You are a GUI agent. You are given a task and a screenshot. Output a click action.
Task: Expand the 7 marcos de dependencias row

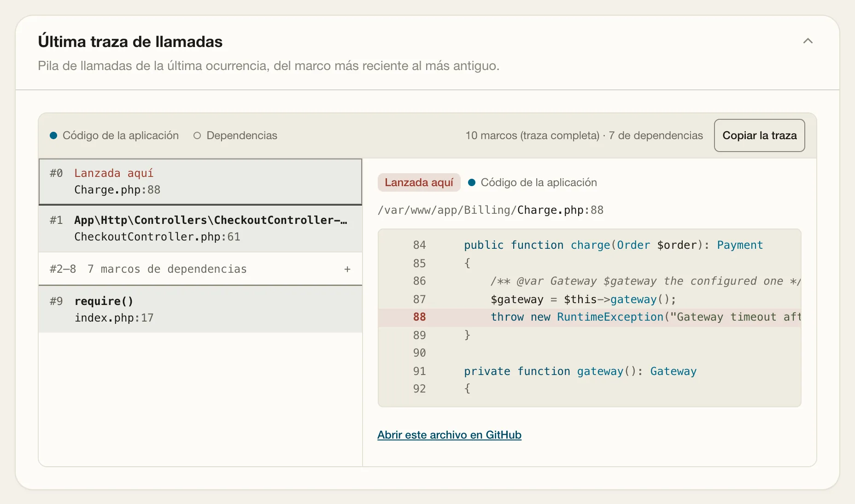[x=200, y=269]
